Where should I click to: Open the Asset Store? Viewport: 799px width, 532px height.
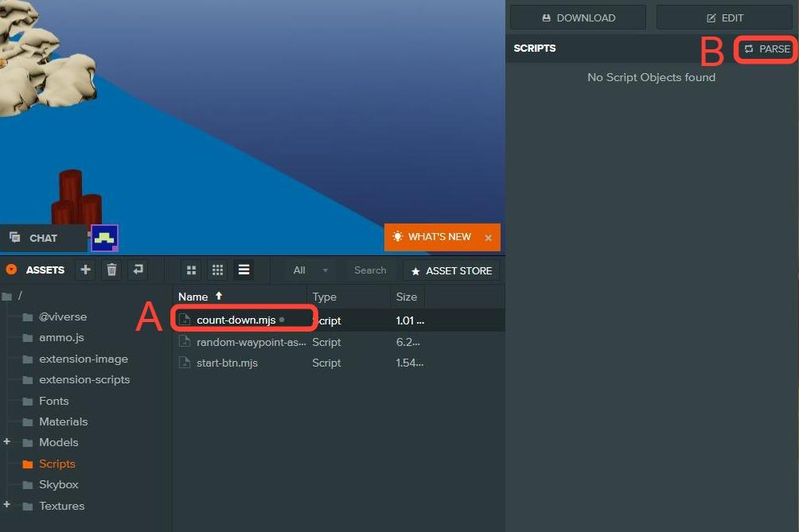click(451, 271)
